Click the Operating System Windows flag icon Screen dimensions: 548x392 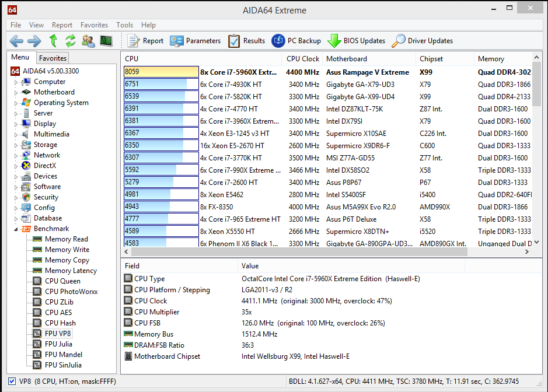[x=26, y=103]
